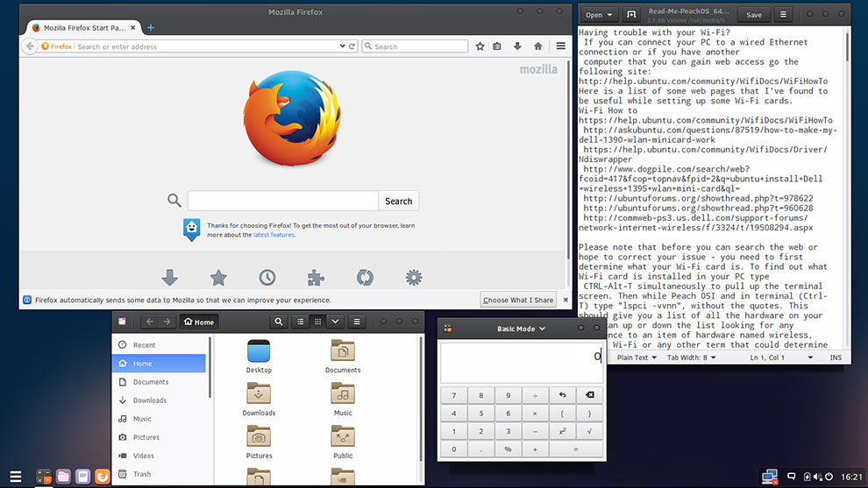Click the start page search input field

coord(283,201)
